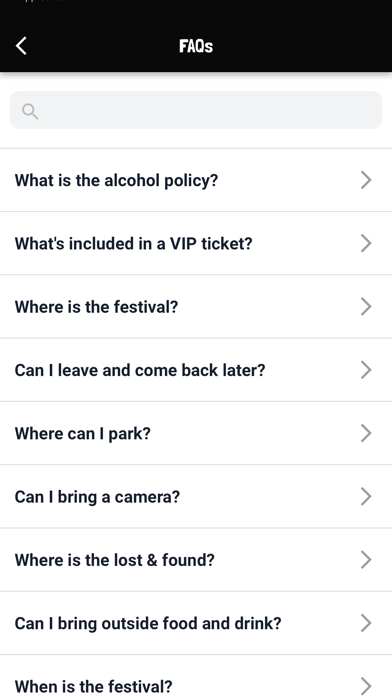Go back using the header arrow
Screen dimensions: 392x696
click(21, 46)
